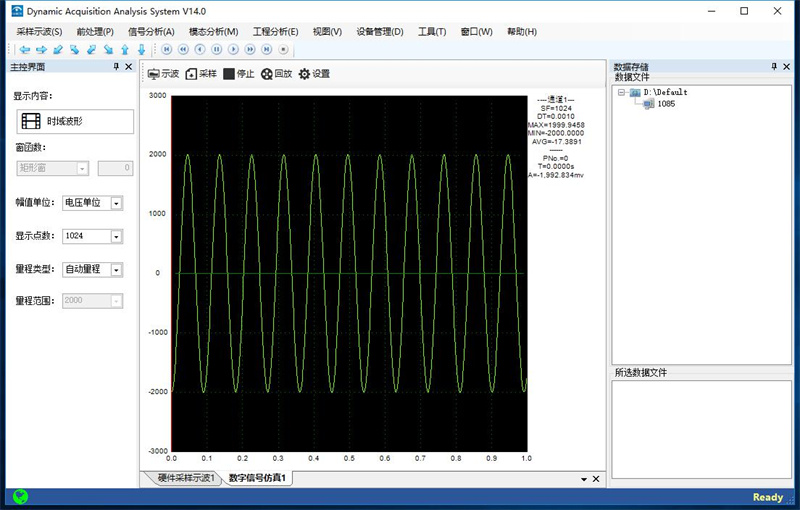Start sampling with 采样 button
Screen dimensions: 800x510
(x=201, y=74)
